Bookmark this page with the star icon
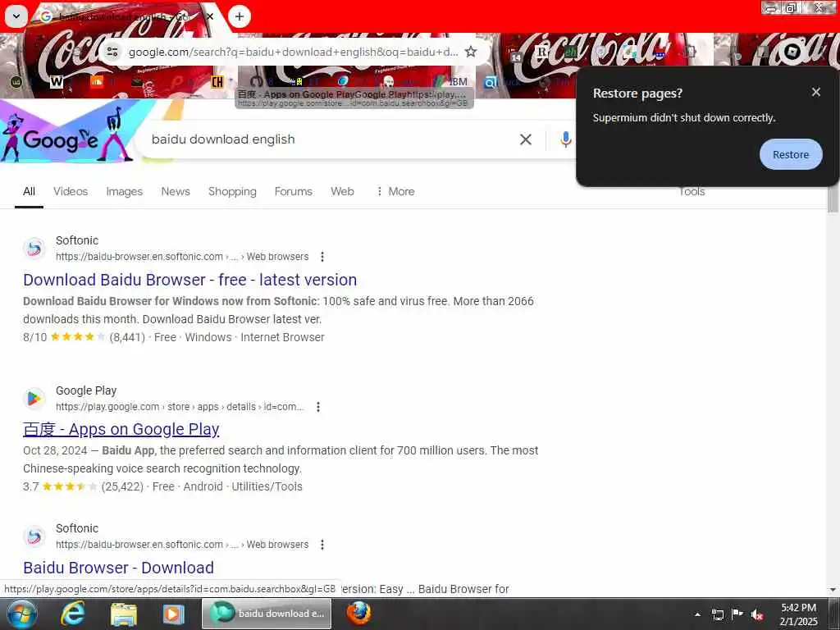 pos(470,52)
